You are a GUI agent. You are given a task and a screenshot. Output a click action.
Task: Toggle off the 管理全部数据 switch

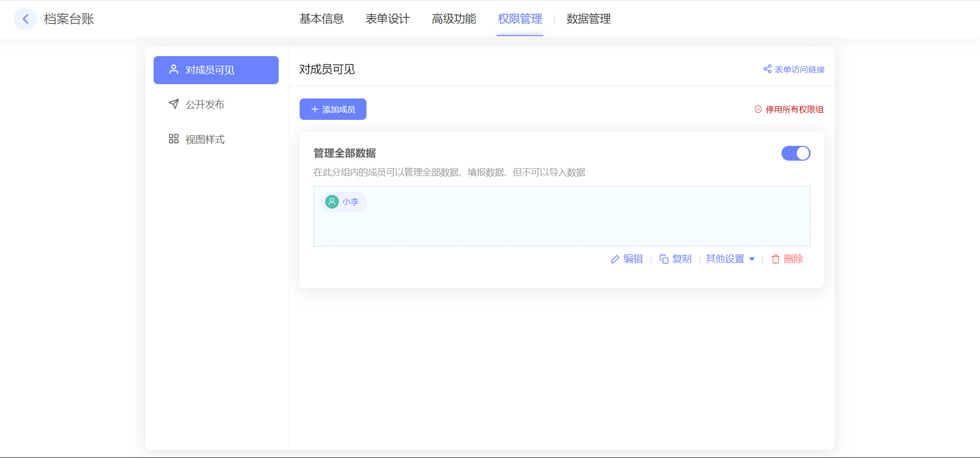tap(795, 154)
